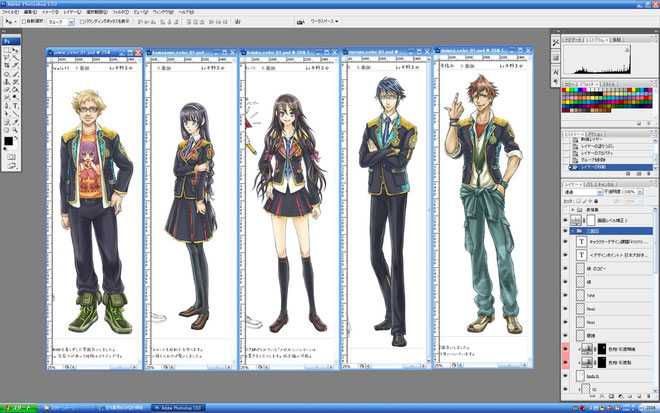Image resolution: width=660 pixels, height=413 pixels.
Task: Collapse the selected open layer group arrow
Action: (x=572, y=231)
